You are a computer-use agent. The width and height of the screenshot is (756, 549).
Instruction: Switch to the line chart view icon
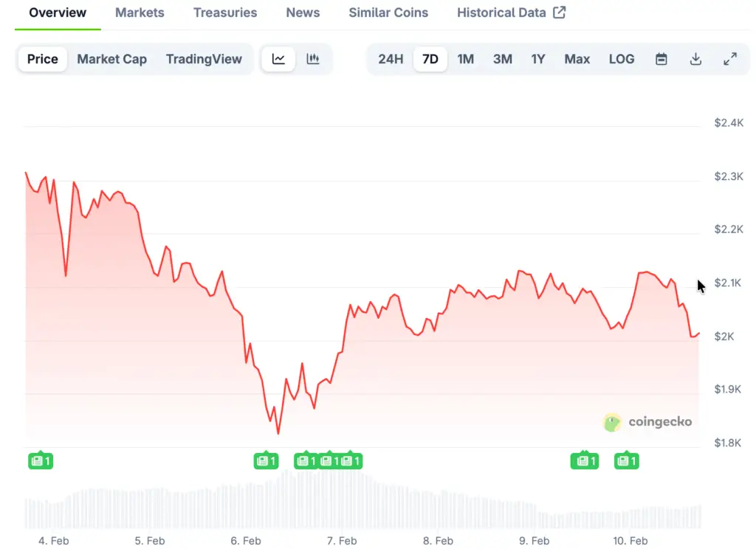click(x=278, y=59)
